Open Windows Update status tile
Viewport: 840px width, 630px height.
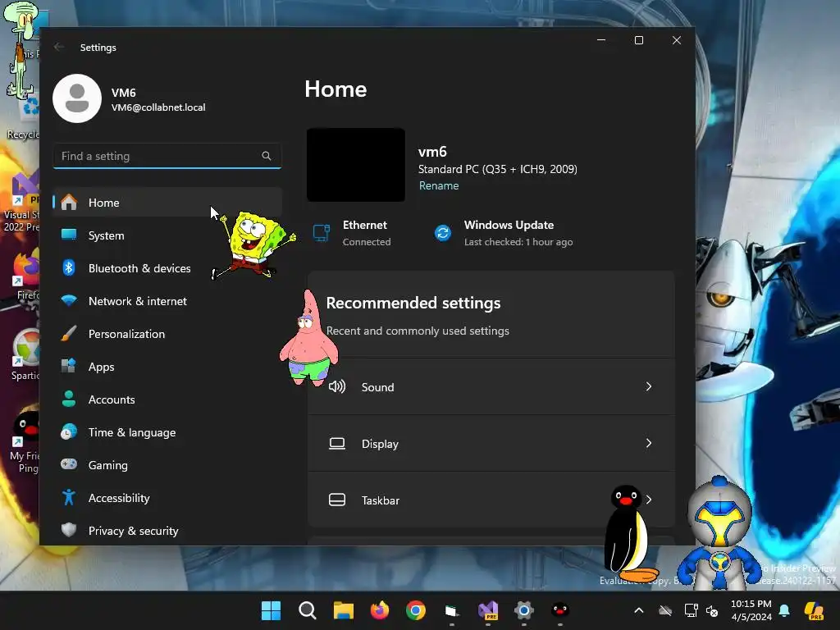[504, 233]
